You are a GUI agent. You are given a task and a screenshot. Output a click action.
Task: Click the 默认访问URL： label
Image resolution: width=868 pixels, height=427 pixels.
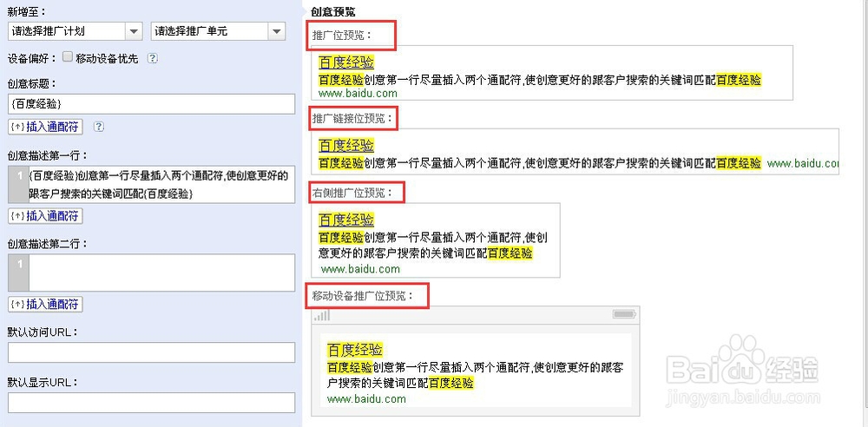click(43, 332)
